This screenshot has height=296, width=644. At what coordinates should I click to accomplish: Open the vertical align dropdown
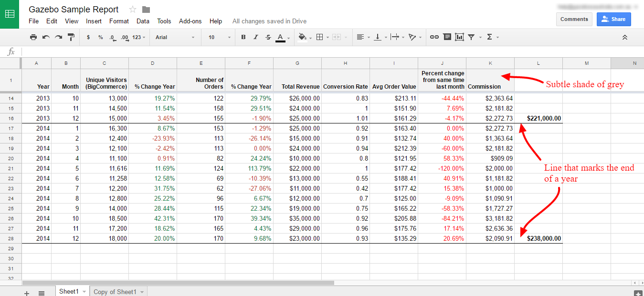tap(380, 37)
